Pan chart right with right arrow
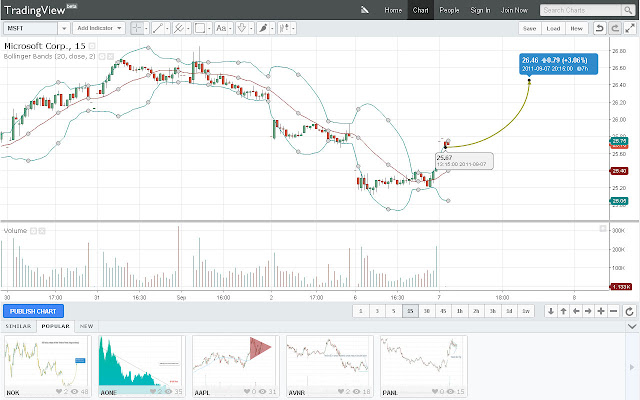This screenshot has width=640, height=400. (x=588, y=311)
